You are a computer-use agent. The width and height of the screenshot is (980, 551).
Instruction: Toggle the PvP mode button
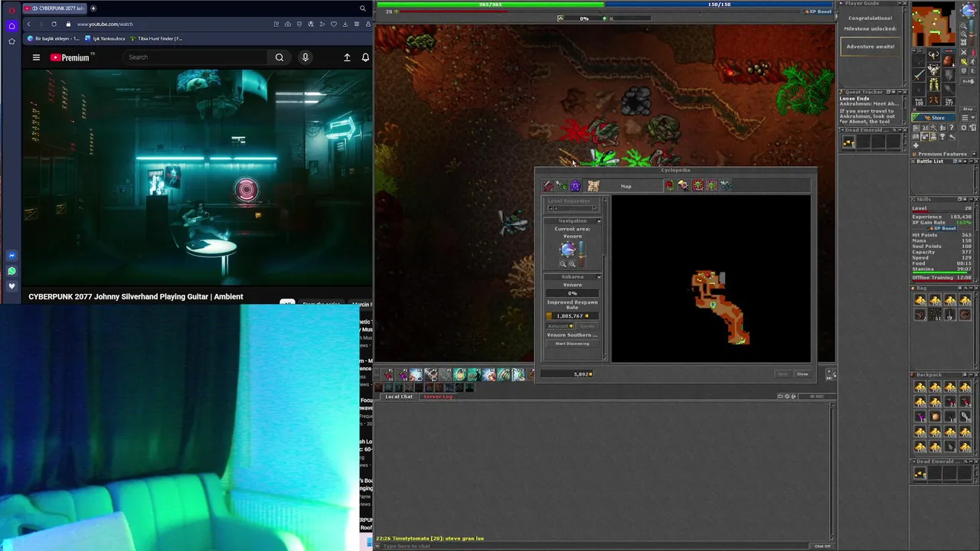[x=968, y=81]
